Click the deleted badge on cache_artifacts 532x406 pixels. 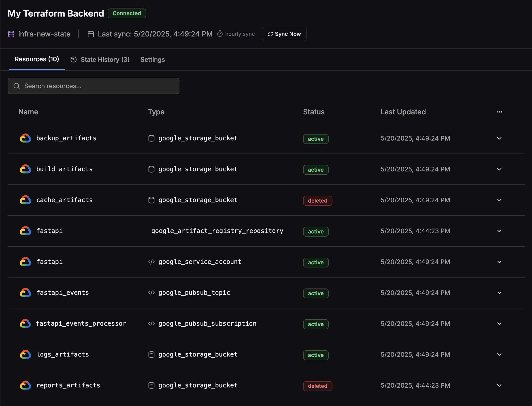[317, 201]
